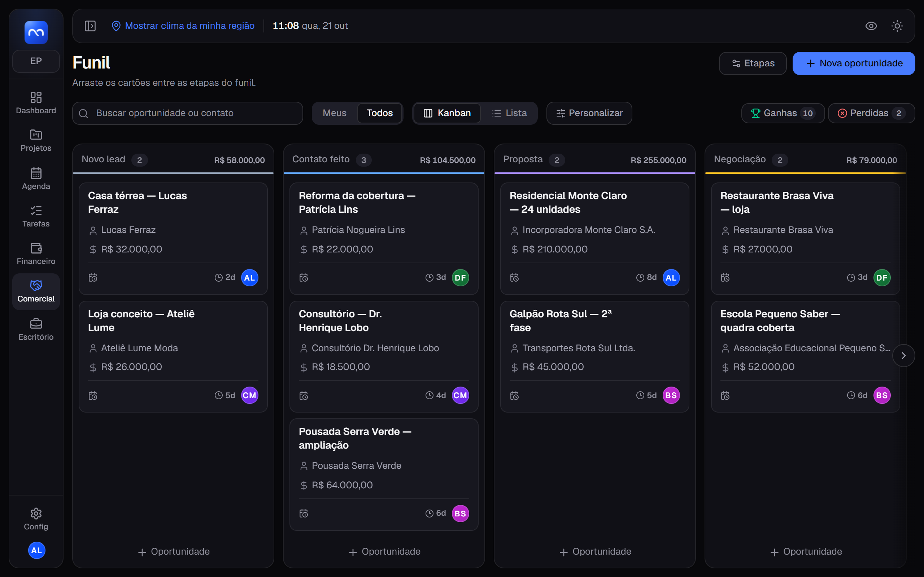
Task: Open EP workspace selector
Action: [36, 61]
